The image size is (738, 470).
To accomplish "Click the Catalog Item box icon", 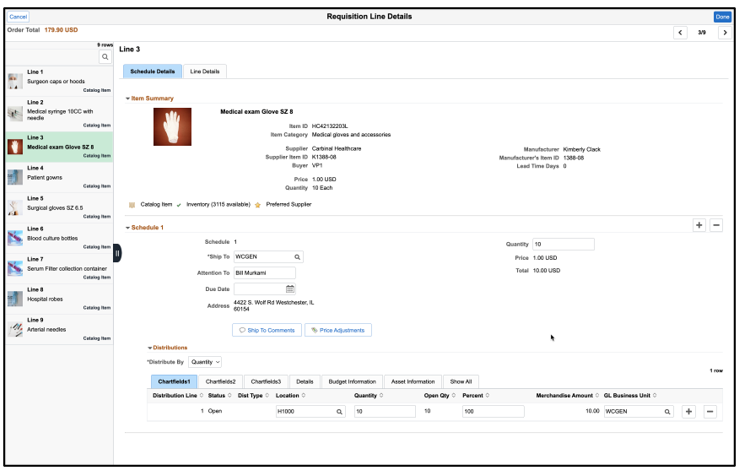I will pyautogui.click(x=132, y=205).
